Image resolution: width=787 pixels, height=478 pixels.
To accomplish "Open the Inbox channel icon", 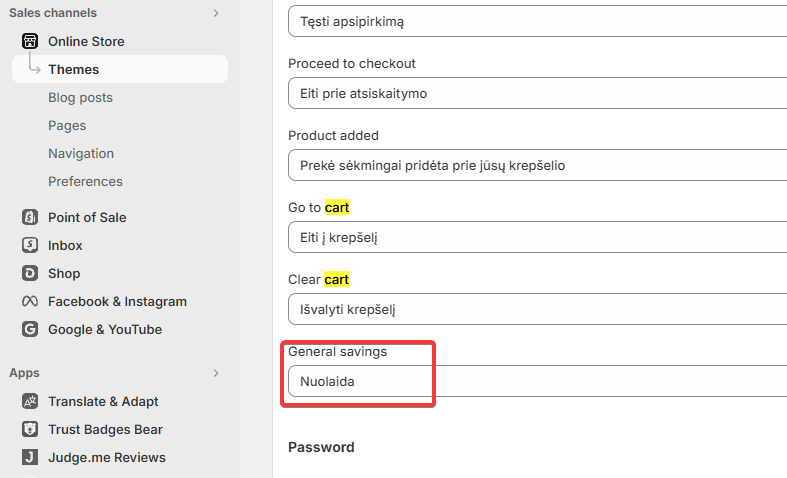I will click(x=29, y=245).
